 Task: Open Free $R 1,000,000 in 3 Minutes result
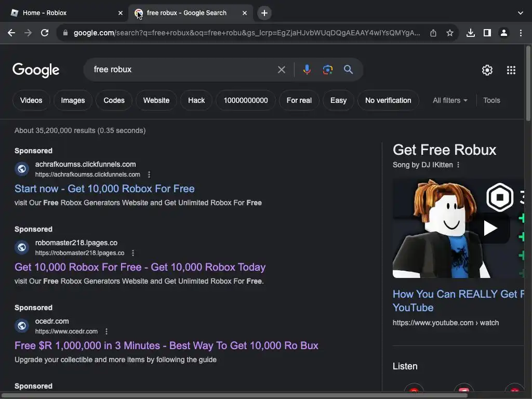(167, 345)
